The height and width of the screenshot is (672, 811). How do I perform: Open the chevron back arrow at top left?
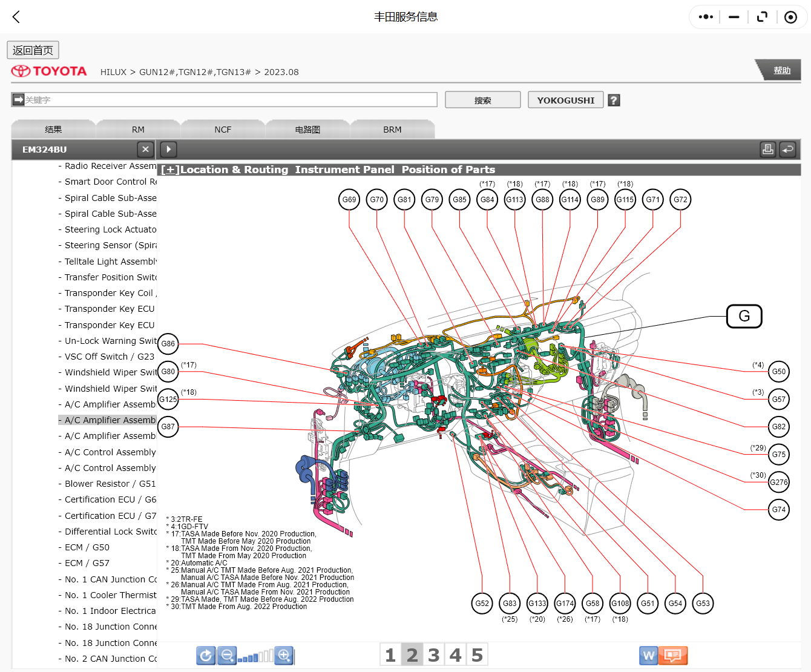click(15, 17)
